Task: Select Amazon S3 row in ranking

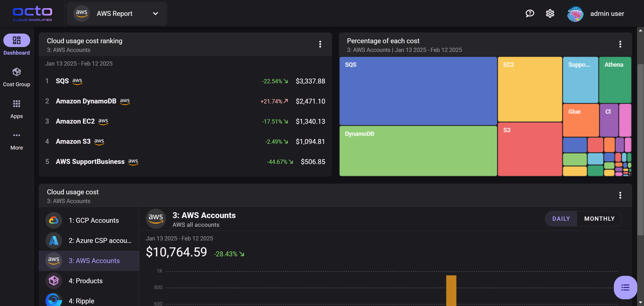Action: [x=185, y=142]
